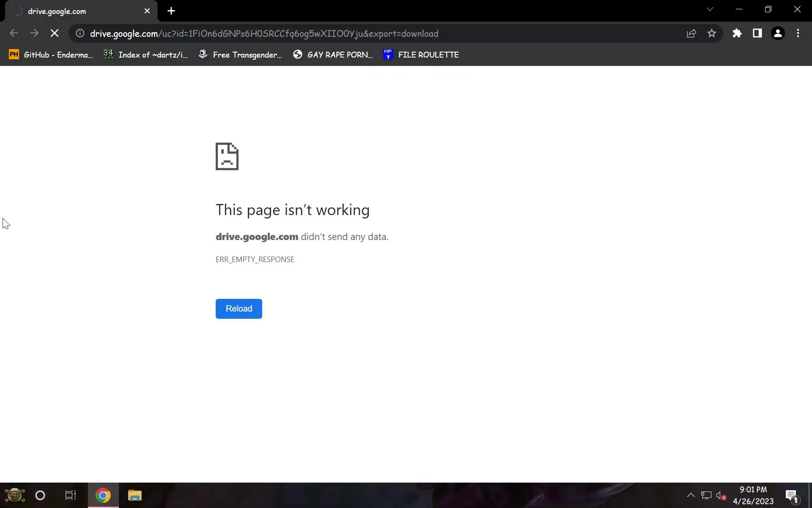
Task: Click the address bar URL
Action: click(x=264, y=33)
